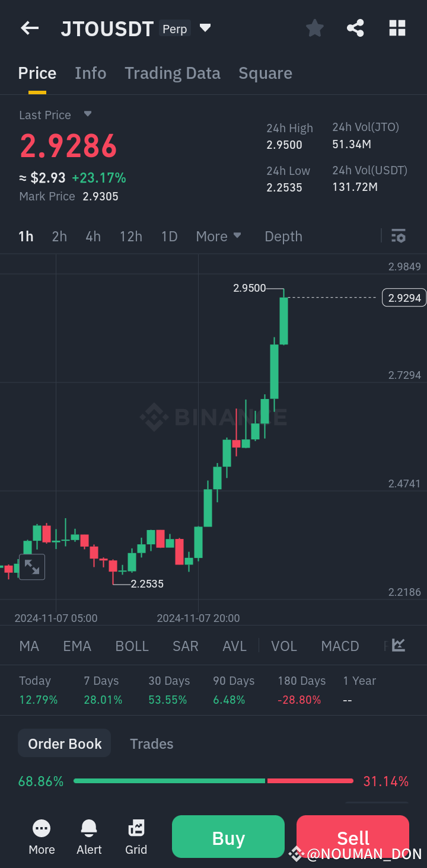This screenshot has width=427, height=868.
Task: Click the buy-sell ratio depth bar
Action: pos(212,781)
